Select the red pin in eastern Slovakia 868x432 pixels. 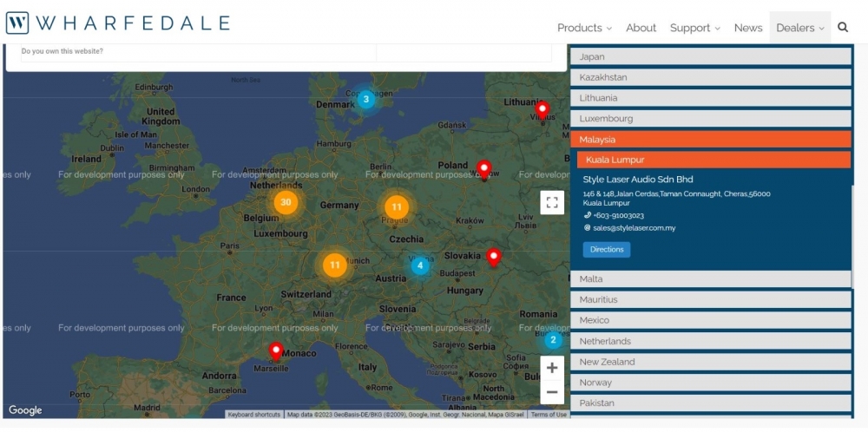[494, 258]
